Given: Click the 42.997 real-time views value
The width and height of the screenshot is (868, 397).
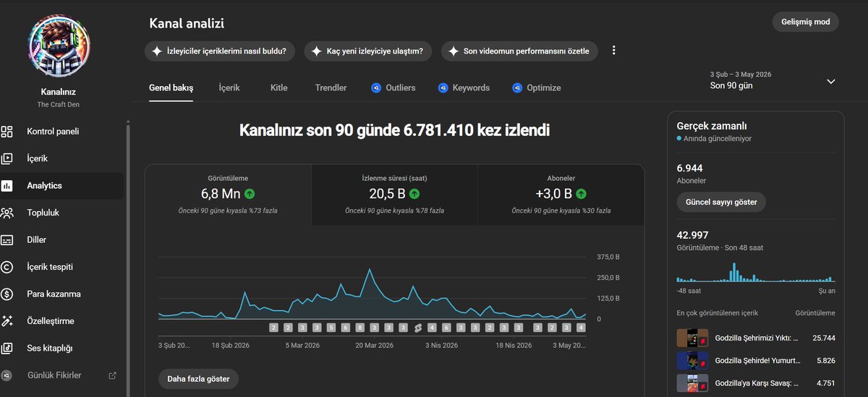Looking at the screenshot, I should point(692,235).
